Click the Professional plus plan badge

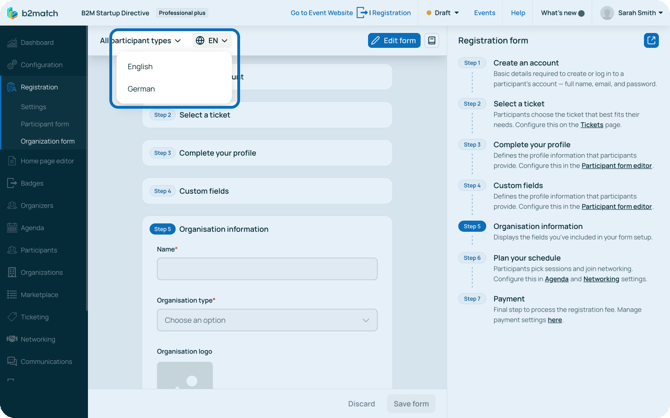tap(182, 13)
